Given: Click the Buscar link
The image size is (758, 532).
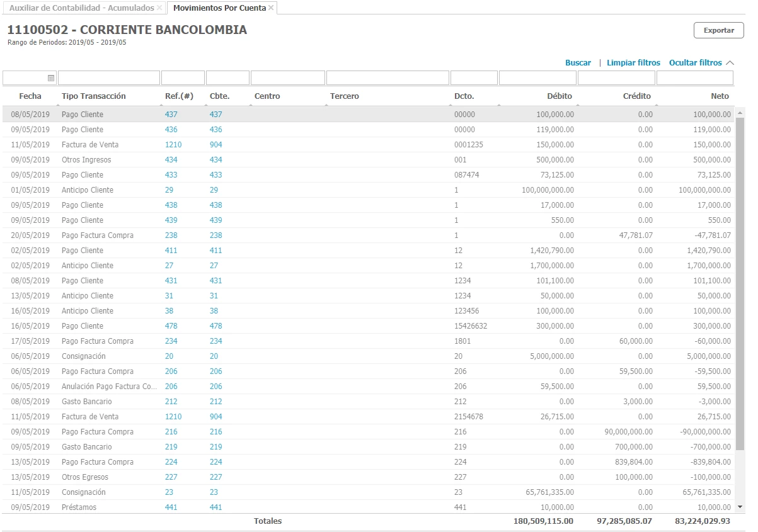Looking at the screenshot, I should (578, 63).
